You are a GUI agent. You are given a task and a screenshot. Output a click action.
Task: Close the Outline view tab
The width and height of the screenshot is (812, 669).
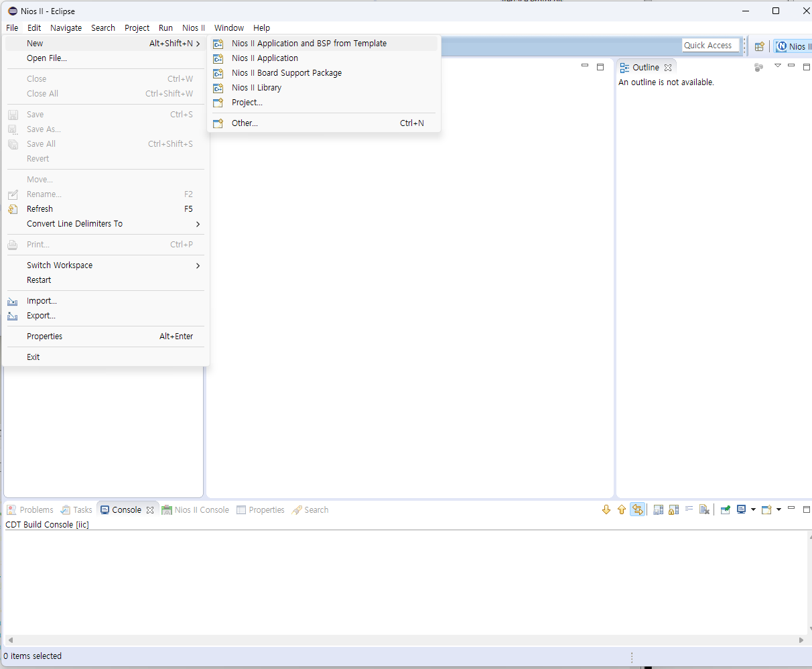pyautogui.click(x=668, y=68)
